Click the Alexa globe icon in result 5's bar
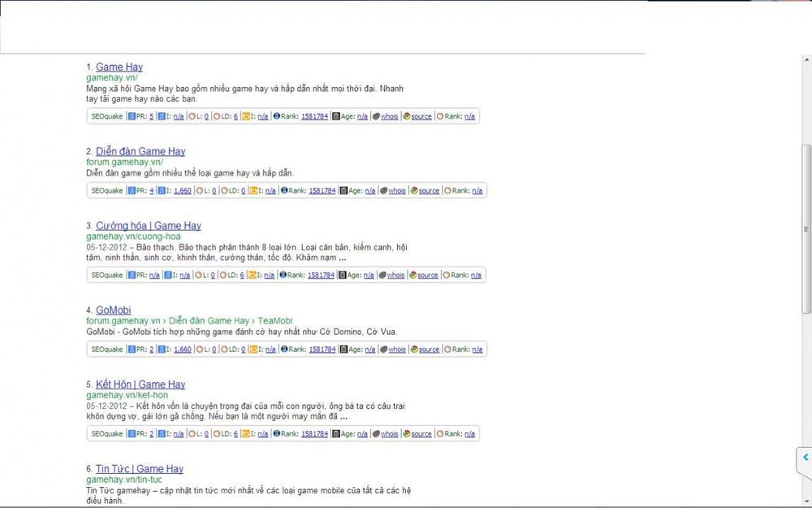 [x=277, y=433]
